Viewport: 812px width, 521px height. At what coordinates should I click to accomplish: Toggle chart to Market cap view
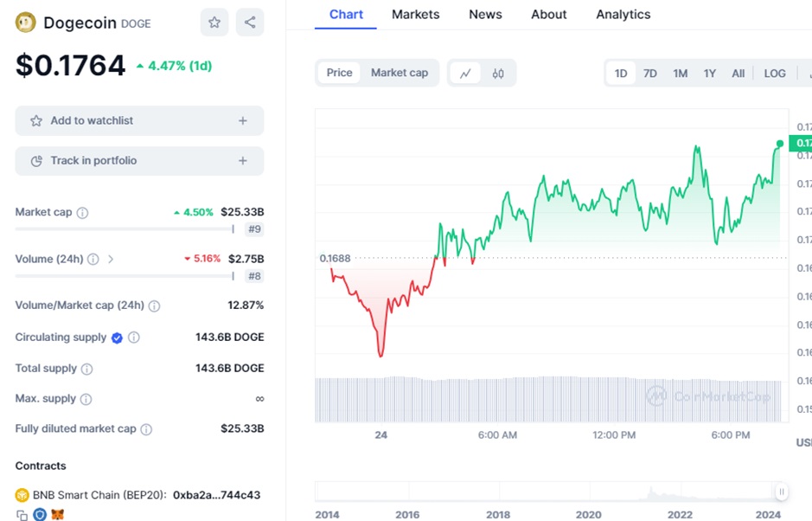click(400, 73)
